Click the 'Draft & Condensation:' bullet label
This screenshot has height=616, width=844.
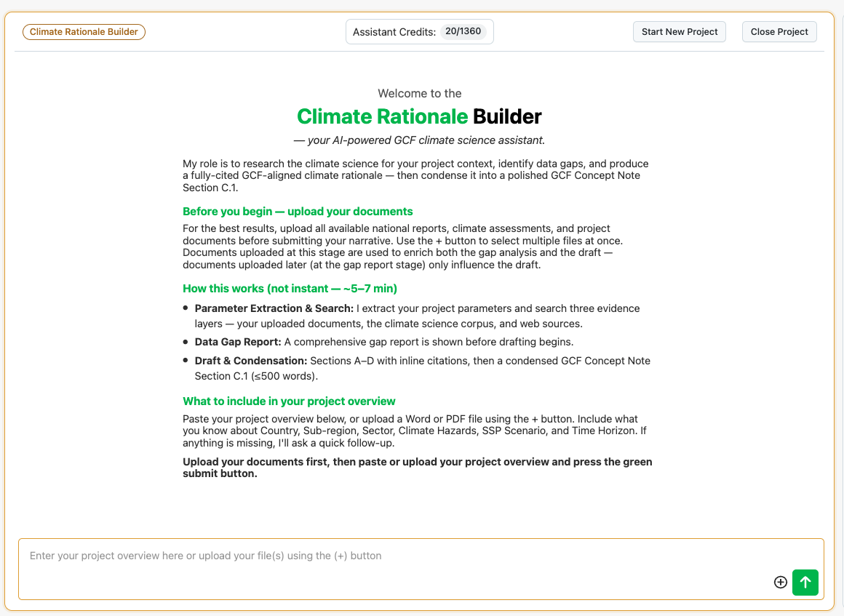(x=251, y=361)
